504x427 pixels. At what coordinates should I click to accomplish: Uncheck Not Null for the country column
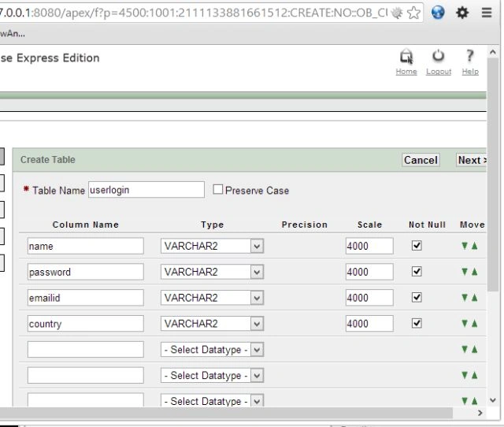point(417,323)
